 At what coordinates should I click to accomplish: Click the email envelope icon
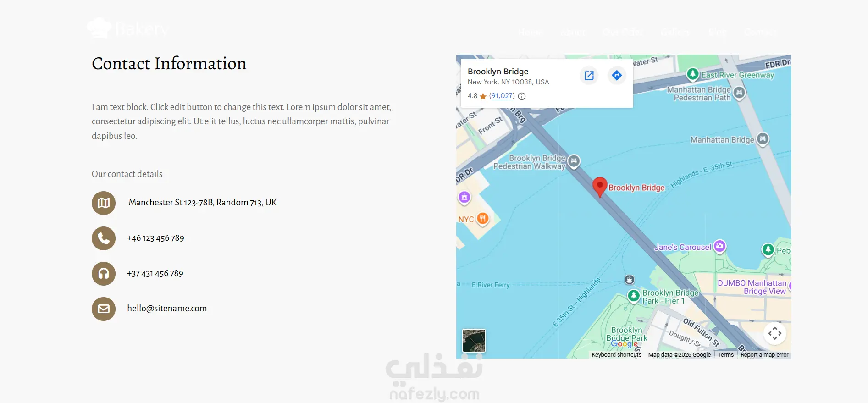[x=104, y=309]
